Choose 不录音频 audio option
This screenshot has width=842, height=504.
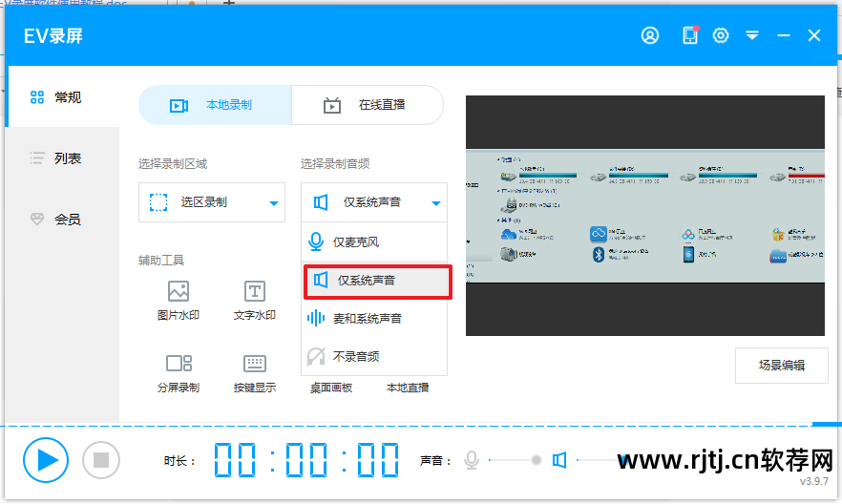(374, 356)
